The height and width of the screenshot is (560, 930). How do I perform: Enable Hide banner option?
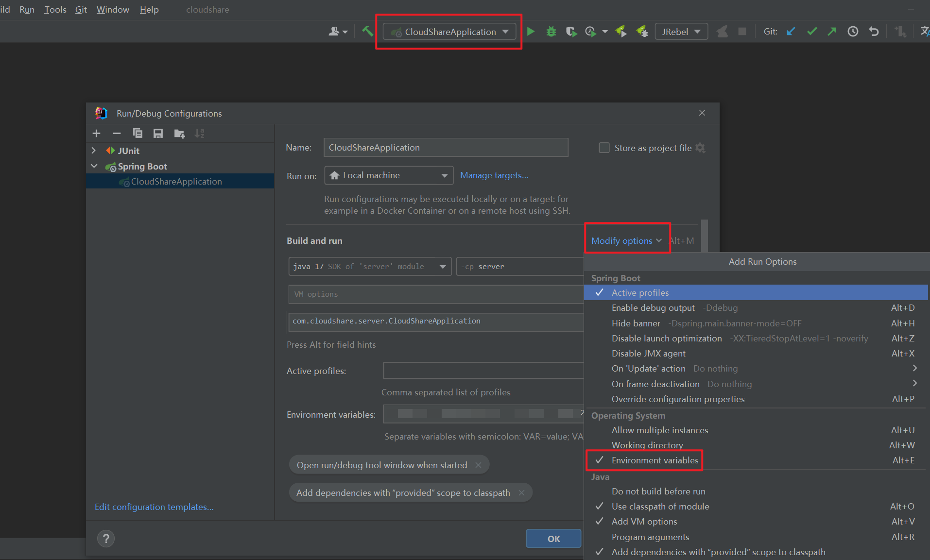coord(756,323)
